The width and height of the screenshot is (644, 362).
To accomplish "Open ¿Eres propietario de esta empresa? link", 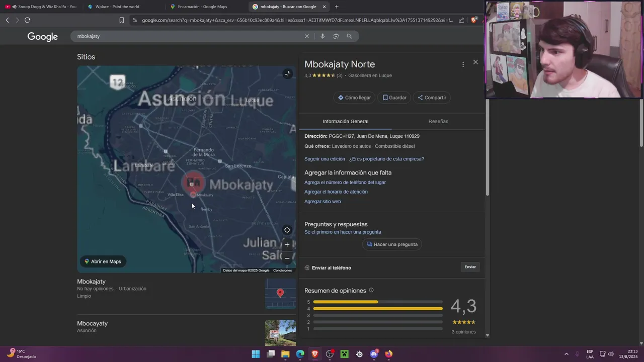I will click(386, 159).
